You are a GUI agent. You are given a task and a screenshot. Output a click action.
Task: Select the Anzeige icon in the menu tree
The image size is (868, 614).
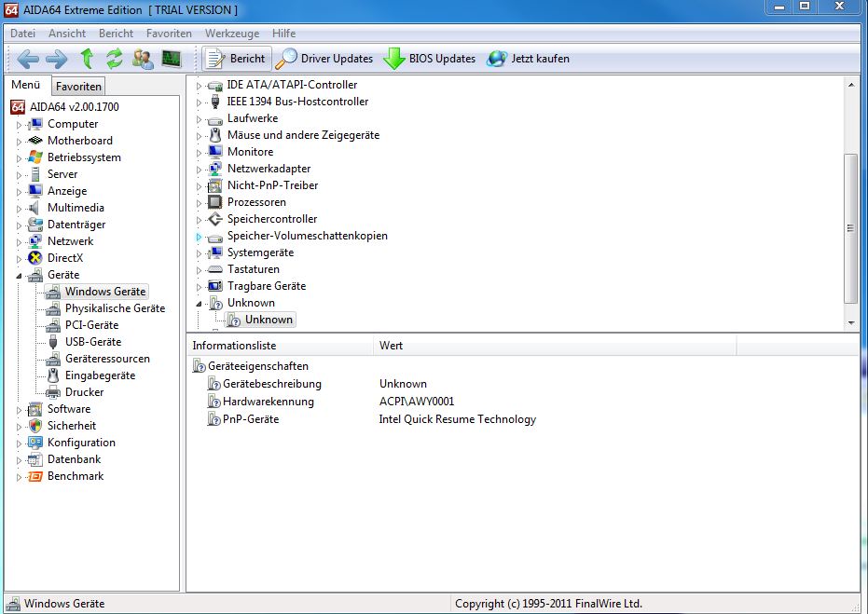(34, 191)
